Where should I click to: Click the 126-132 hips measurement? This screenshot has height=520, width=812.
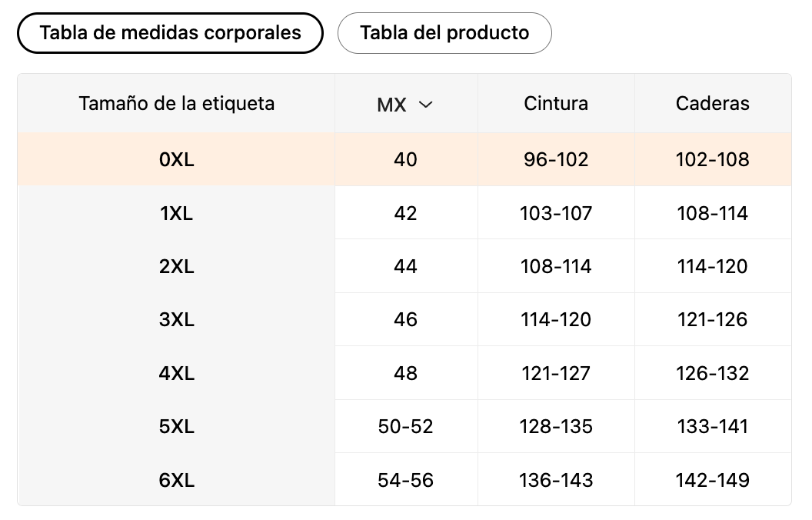click(x=712, y=373)
